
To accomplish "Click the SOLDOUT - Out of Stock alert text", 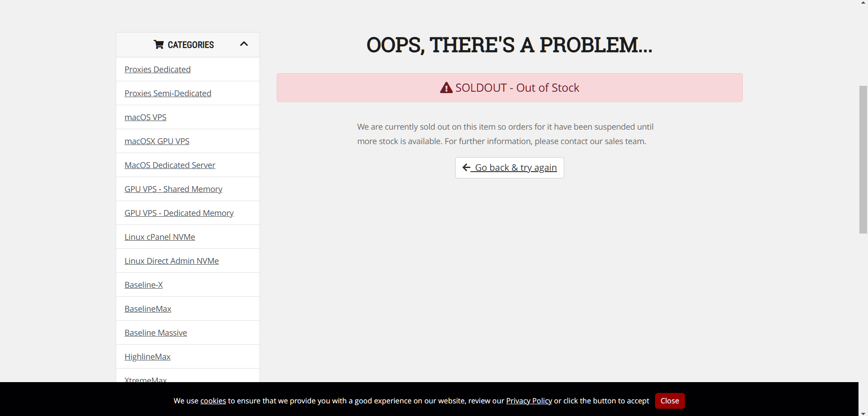I will pyautogui.click(x=517, y=88).
